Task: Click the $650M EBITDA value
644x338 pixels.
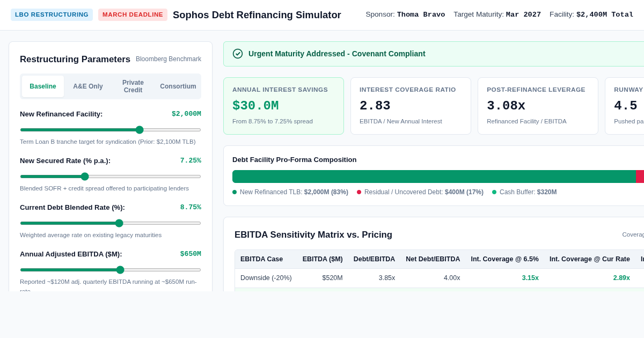Action: [x=191, y=254]
